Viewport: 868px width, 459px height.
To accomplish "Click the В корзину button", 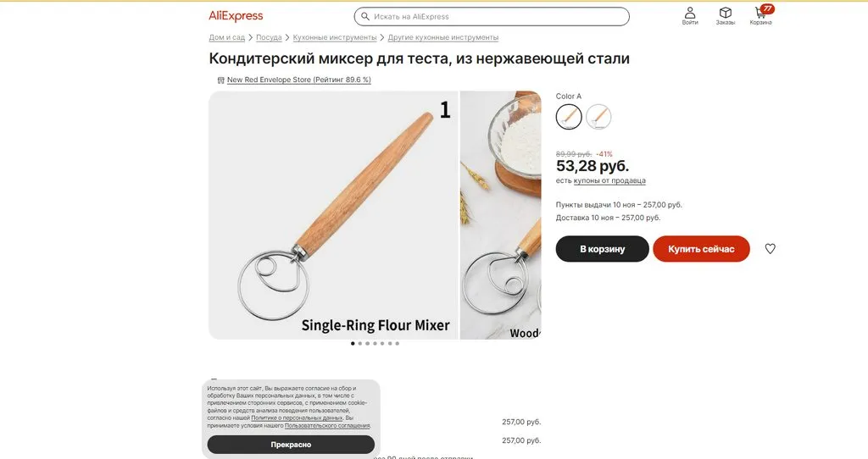I will (603, 249).
